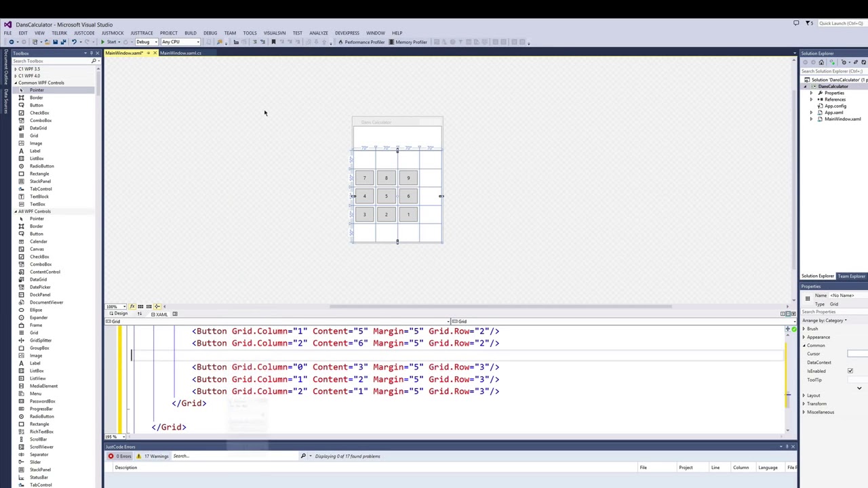Screen dimensions: 868x488
Task: Toggle snapping to snaplines icon in designer
Action: coord(157,306)
